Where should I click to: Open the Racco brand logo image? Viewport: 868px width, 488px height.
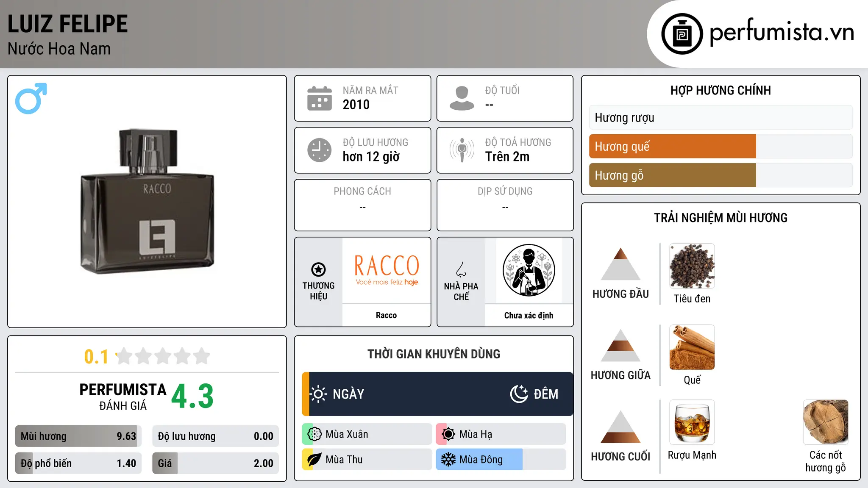click(x=387, y=270)
